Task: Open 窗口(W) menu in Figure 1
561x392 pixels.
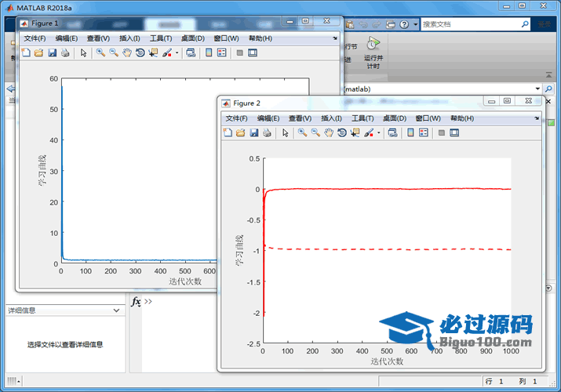Action: tap(227, 38)
